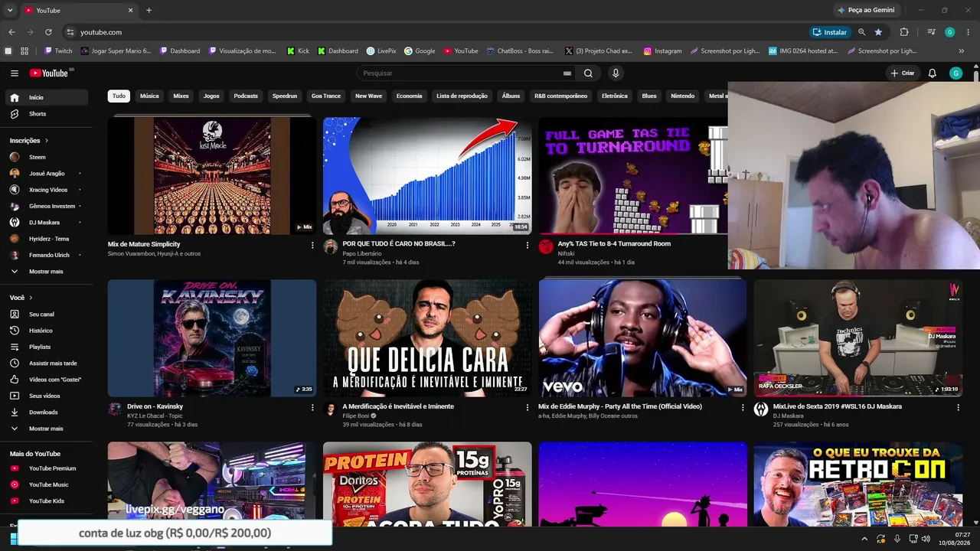Open the on-screen keyboard in search box
This screenshot has height=551, width=980.
pyautogui.click(x=567, y=73)
